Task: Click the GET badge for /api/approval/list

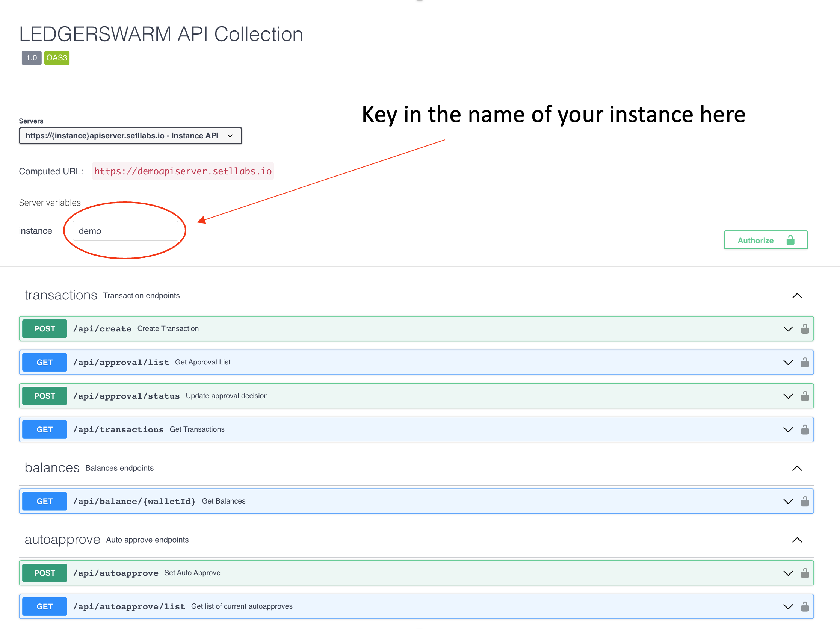Action: pos(44,362)
